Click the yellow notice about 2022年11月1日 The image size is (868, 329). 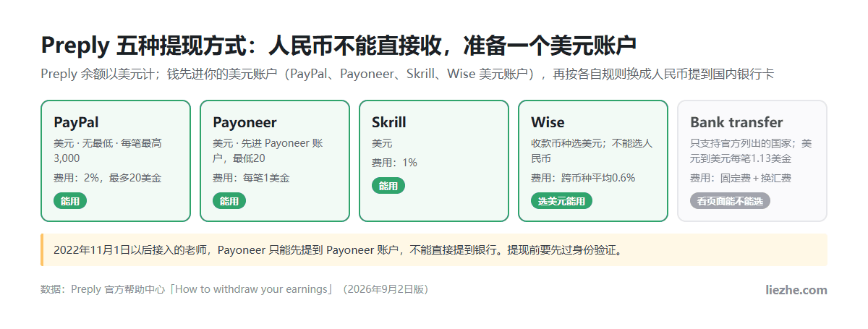(x=434, y=250)
